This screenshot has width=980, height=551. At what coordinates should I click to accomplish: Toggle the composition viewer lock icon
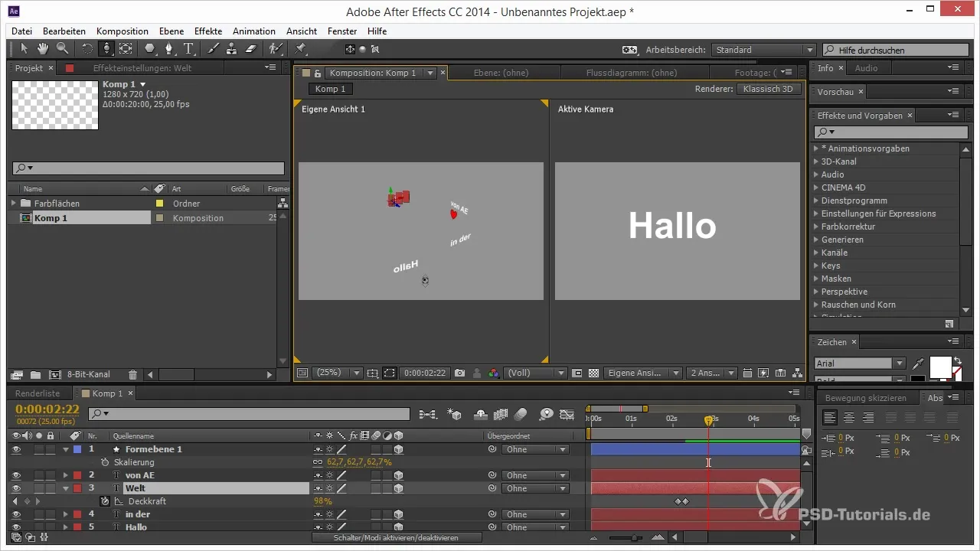click(318, 73)
